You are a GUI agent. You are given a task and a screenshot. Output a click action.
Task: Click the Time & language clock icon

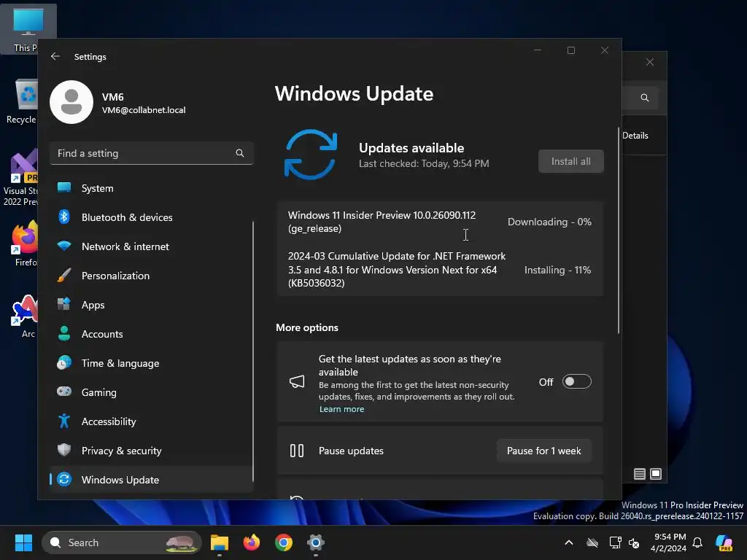tap(64, 363)
